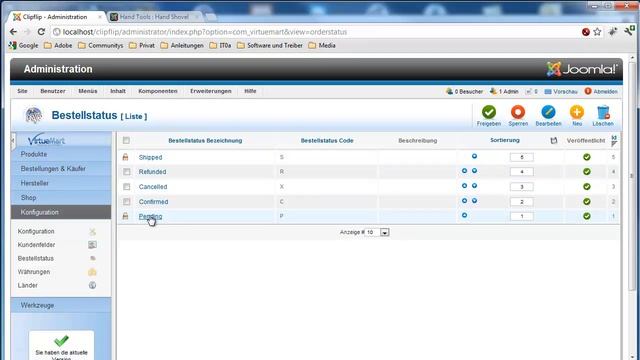Expand Bestellungen & Käufer section
Image resolution: width=640 pixels, height=360 pixels.
[61, 169]
